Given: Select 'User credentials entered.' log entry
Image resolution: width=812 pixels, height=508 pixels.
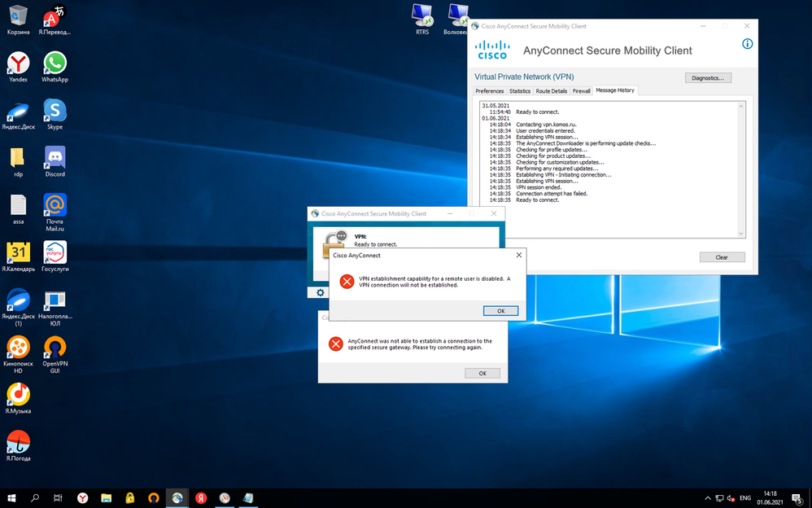Looking at the screenshot, I should click(545, 130).
